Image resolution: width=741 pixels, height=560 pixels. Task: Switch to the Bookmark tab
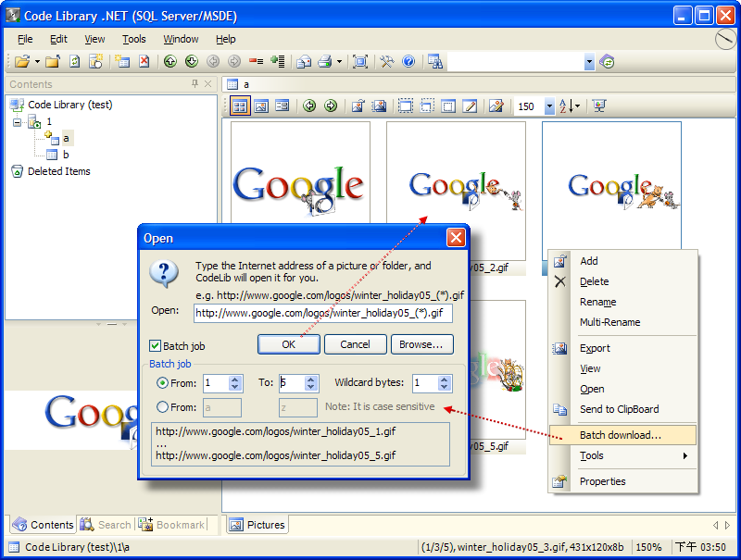tap(172, 525)
